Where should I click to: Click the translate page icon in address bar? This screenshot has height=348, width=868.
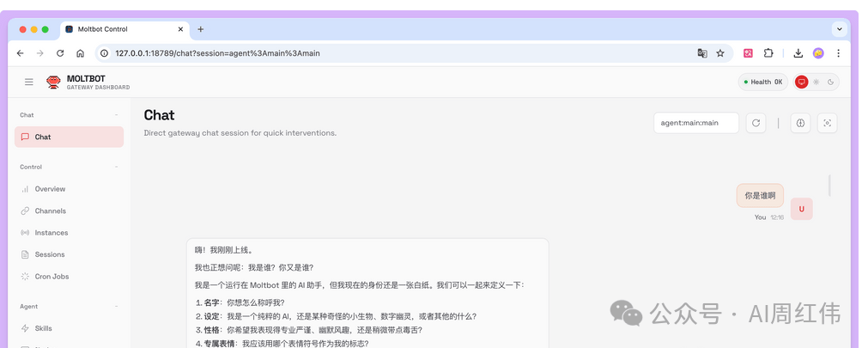(x=702, y=53)
